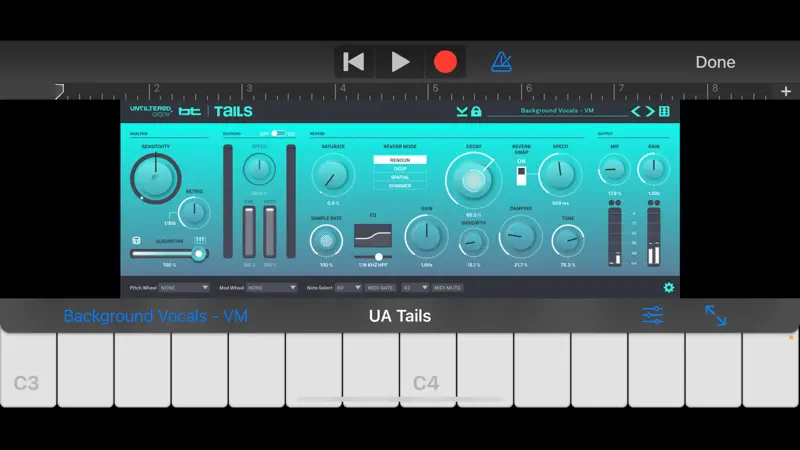The image size is (800, 450).
Task: Tap Done in the top bar
Action: pyautogui.click(x=715, y=62)
